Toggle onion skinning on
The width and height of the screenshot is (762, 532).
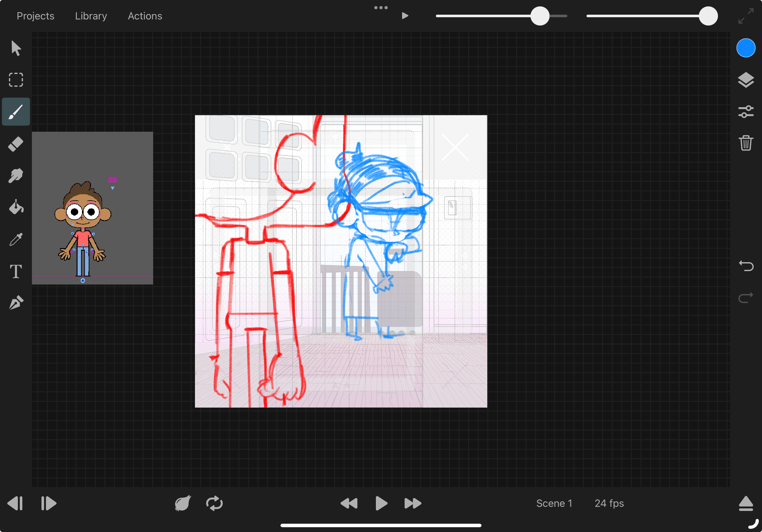pos(183,503)
